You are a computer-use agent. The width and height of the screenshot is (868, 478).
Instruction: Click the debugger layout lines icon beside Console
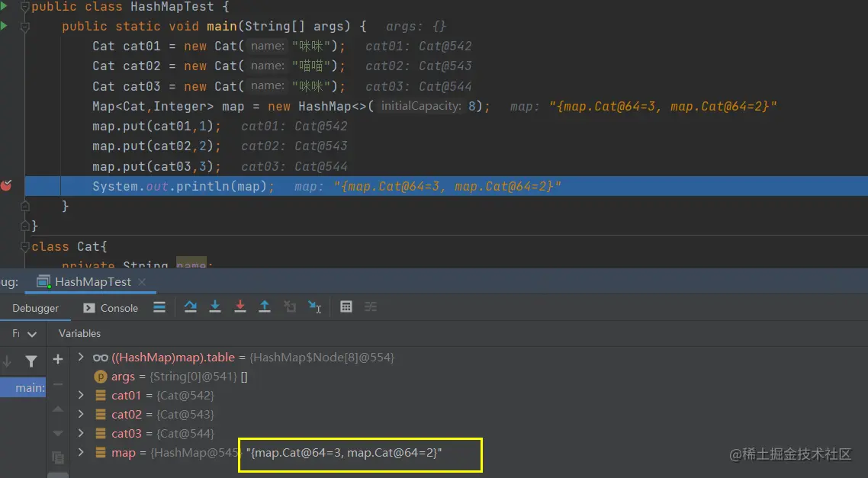click(159, 307)
